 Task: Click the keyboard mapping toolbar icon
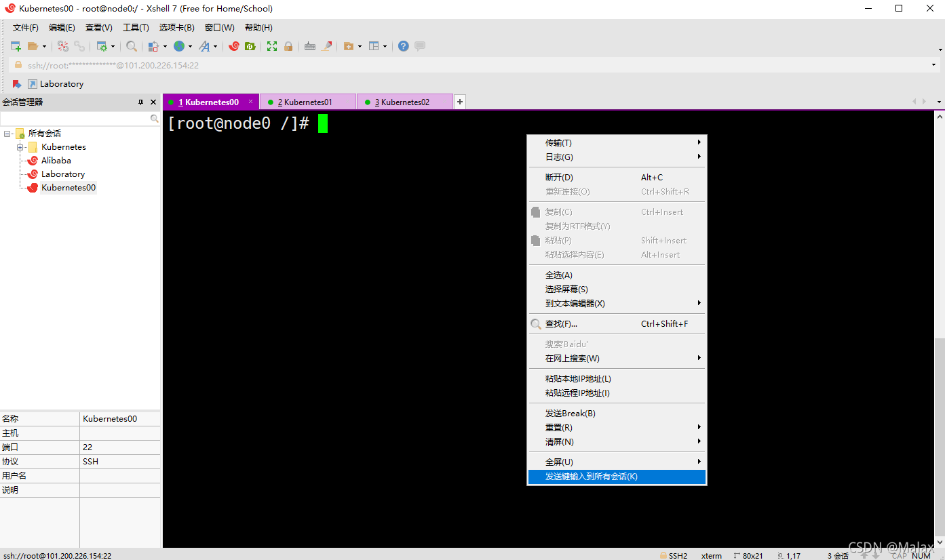click(x=310, y=46)
